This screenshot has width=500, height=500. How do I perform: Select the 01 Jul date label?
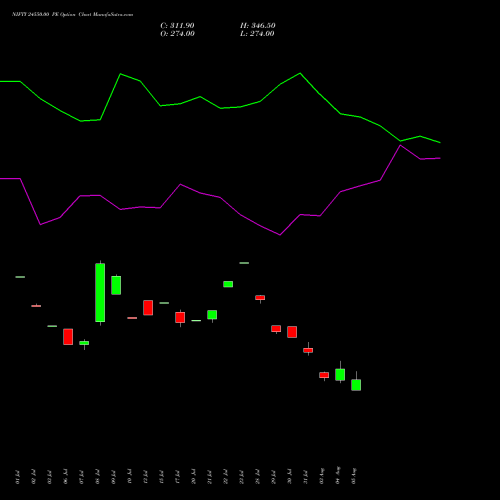point(17,477)
